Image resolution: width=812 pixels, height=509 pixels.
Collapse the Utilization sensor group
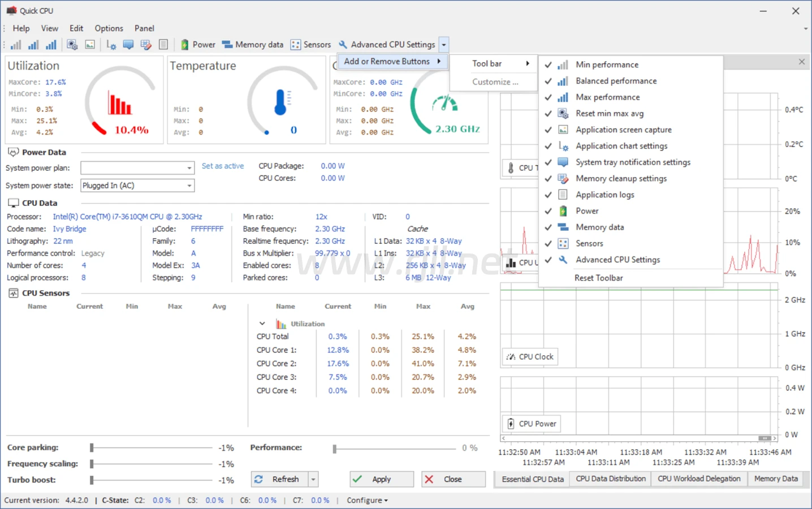click(x=262, y=323)
